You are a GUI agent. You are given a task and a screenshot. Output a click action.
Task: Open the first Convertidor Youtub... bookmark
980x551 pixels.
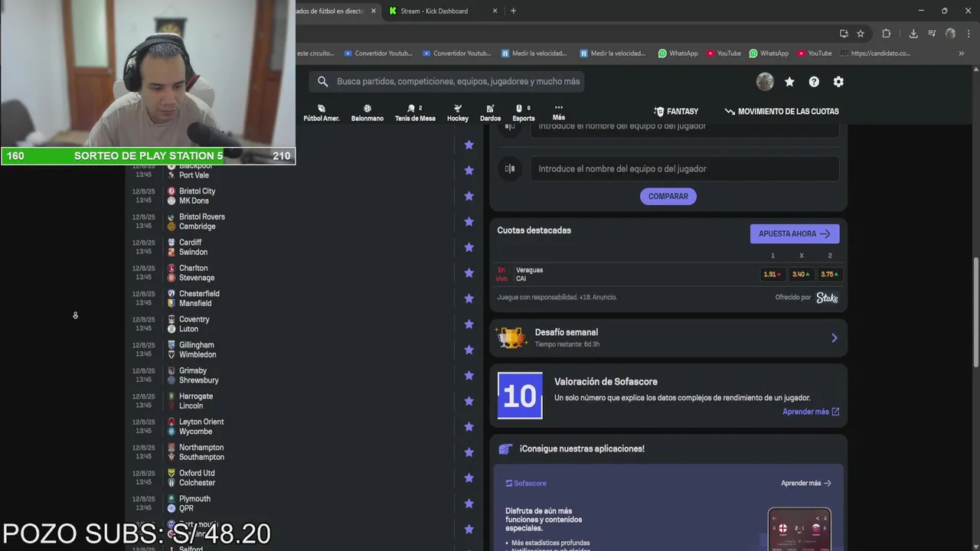(x=378, y=54)
